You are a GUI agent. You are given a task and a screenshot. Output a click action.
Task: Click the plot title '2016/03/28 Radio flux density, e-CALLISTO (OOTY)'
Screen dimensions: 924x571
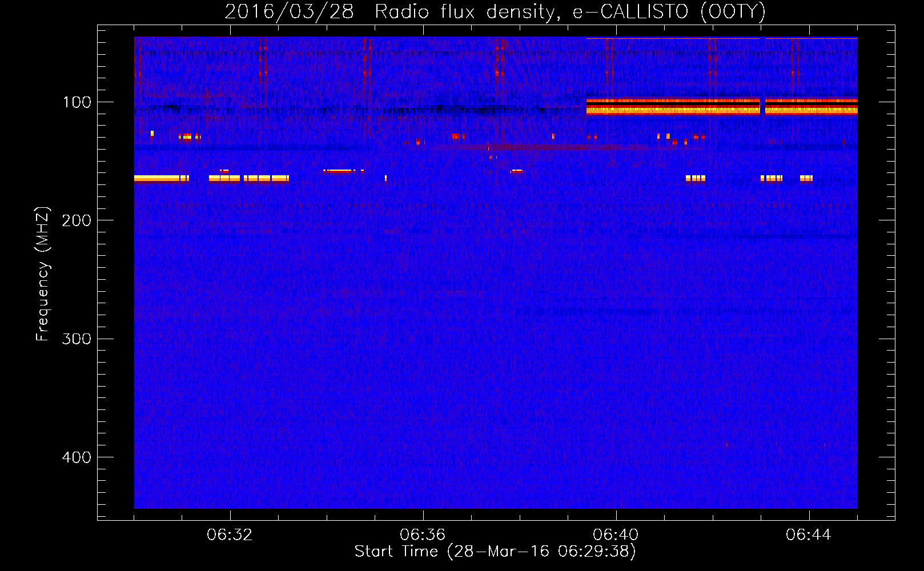pyautogui.click(x=495, y=11)
